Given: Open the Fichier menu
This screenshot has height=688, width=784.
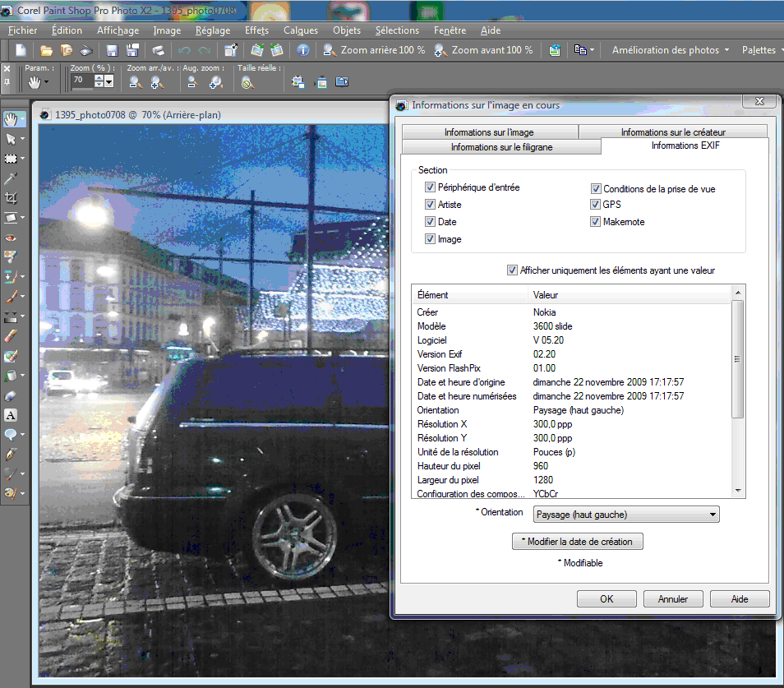Looking at the screenshot, I should pos(22,30).
